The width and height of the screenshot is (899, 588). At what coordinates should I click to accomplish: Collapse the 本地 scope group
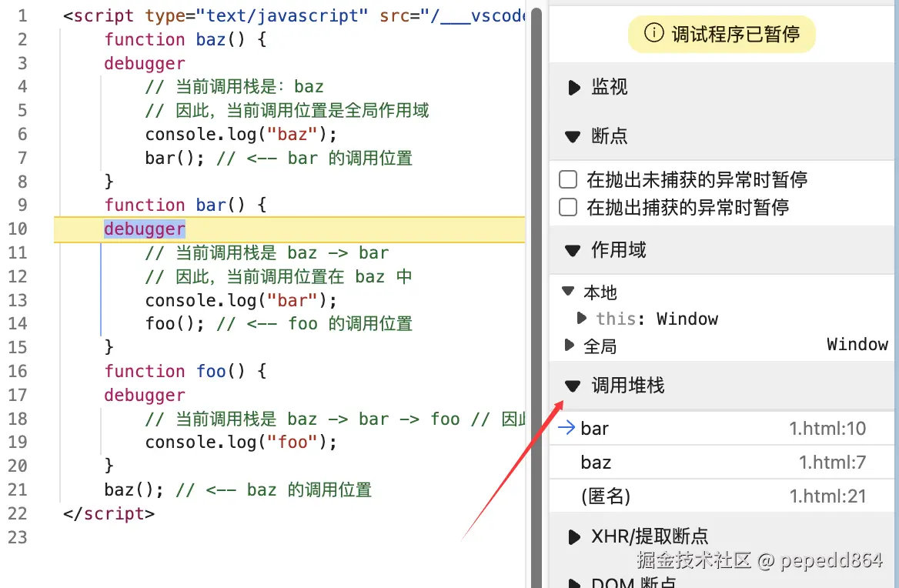pos(567,291)
